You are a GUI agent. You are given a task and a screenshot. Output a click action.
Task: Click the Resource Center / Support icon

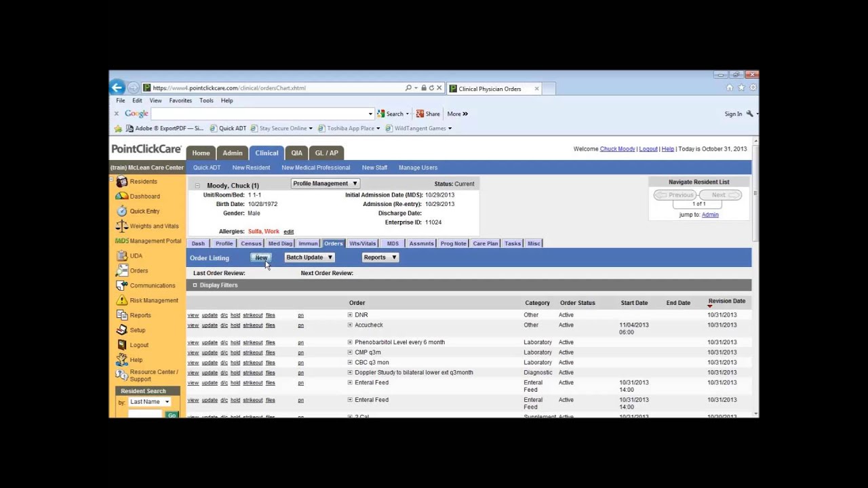(x=121, y=375)
